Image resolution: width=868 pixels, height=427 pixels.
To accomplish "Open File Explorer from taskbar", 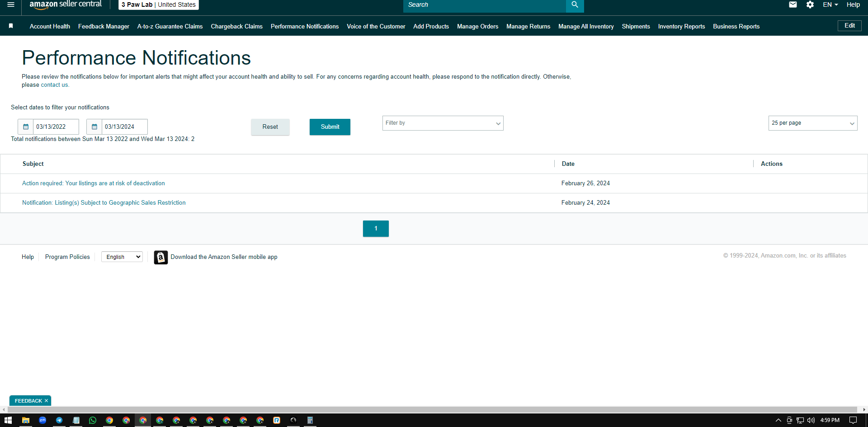I will [x=26, y=420].
